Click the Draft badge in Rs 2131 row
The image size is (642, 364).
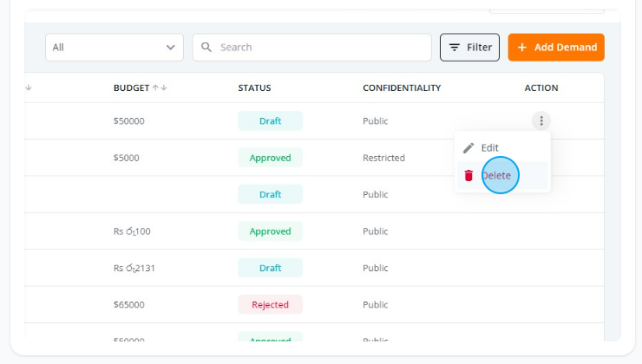(x=270, y=268)
